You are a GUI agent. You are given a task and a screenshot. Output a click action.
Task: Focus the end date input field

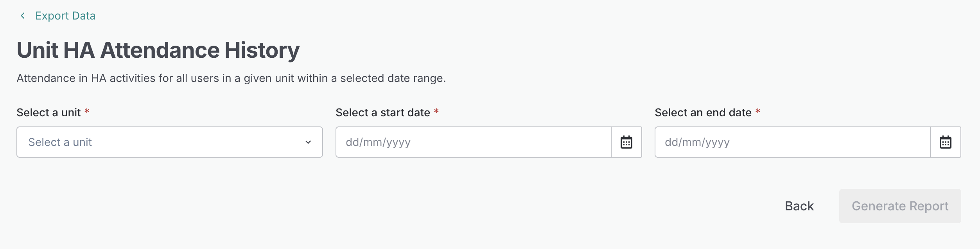point(792,142)
